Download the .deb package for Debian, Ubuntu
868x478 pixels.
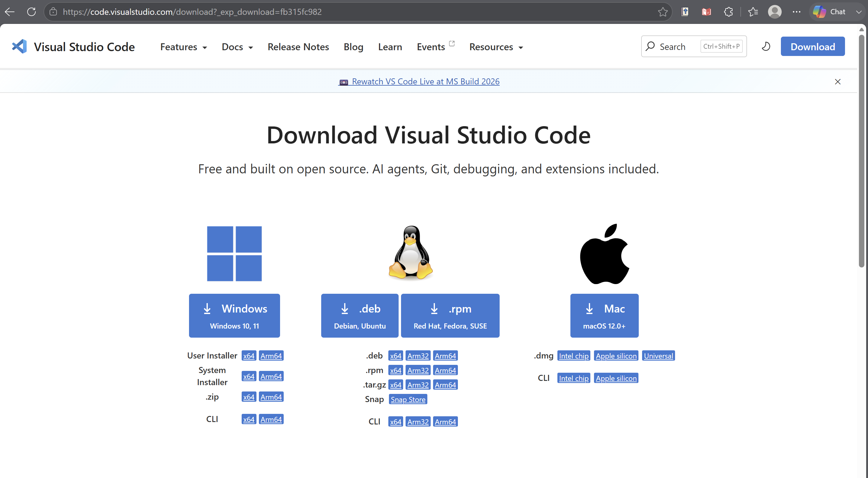pyautogui.click(x=360, y=316)
